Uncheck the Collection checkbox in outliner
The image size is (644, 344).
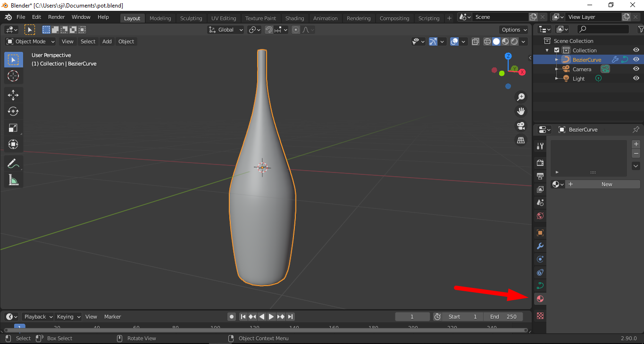(557, 49)
